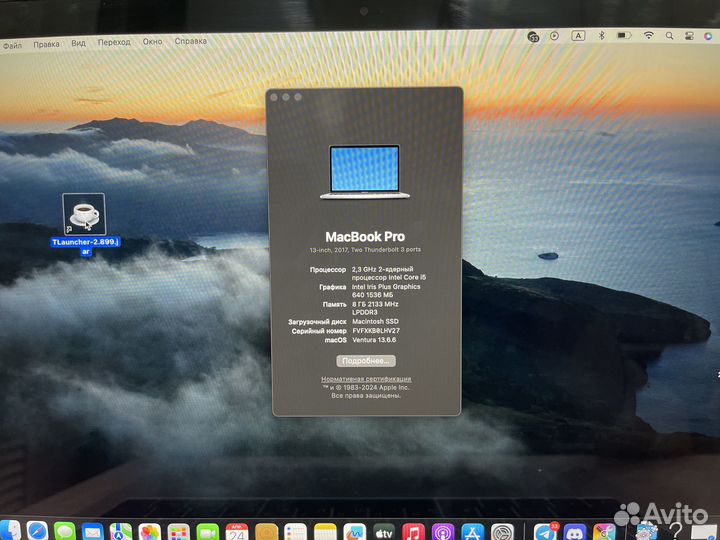Open Contacts from the Dock

coord(267,532)
